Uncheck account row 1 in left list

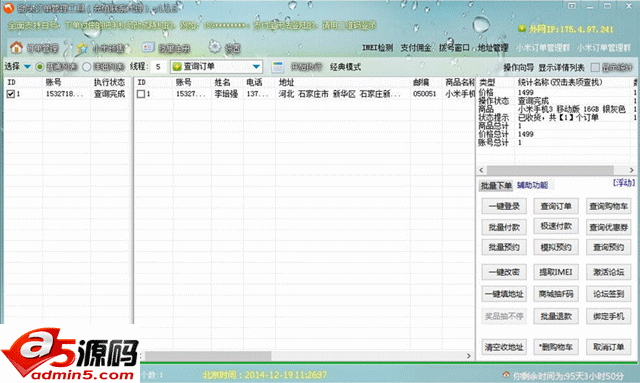click(11, 94)
